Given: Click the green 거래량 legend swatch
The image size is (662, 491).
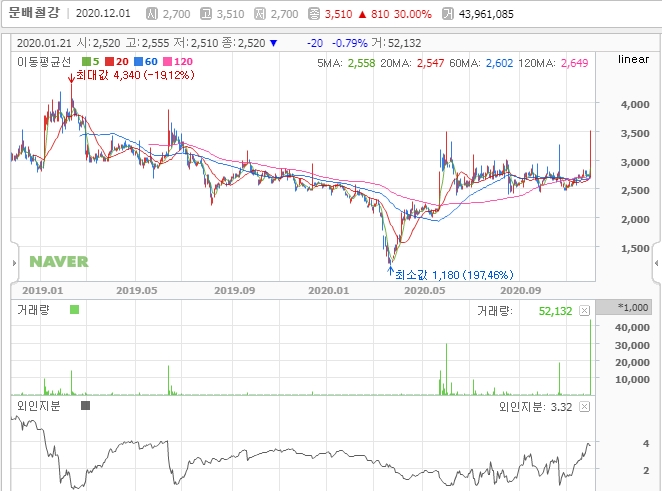Looking at the screenshot, I should click(x=74, y=310).
